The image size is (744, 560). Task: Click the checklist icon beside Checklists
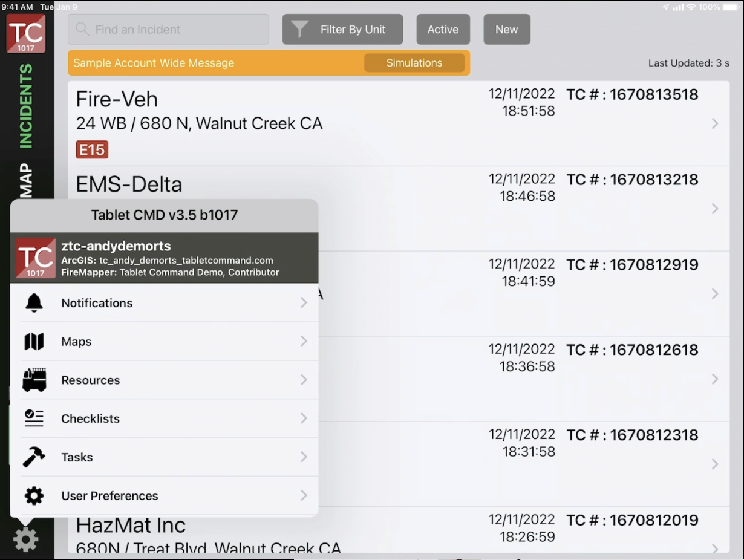34,418
